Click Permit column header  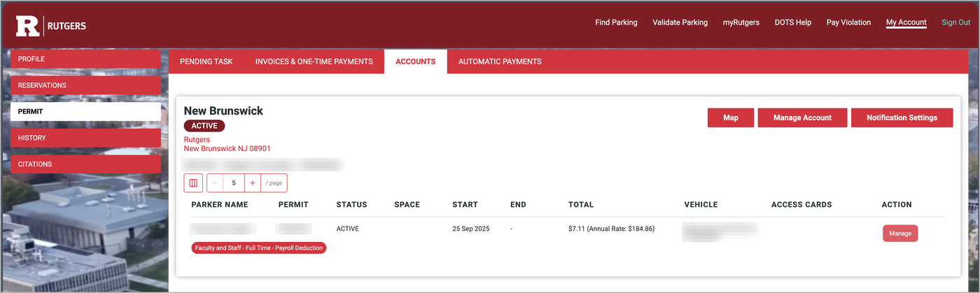tap(293, 205)
